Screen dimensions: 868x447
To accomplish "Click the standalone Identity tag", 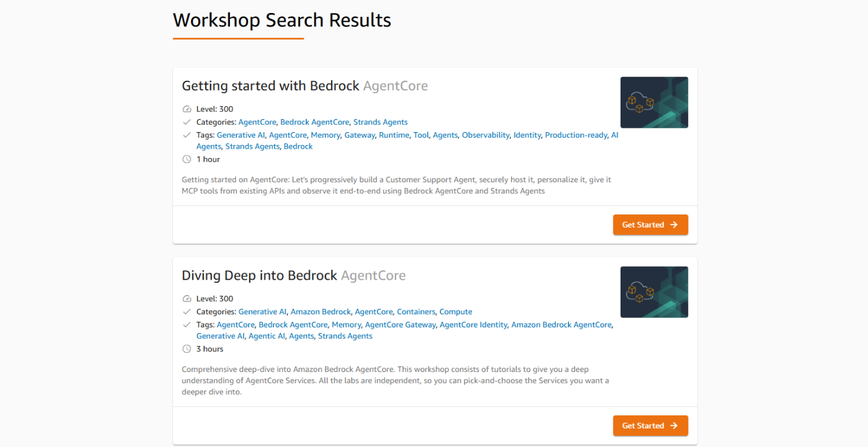I will point(527,135).
